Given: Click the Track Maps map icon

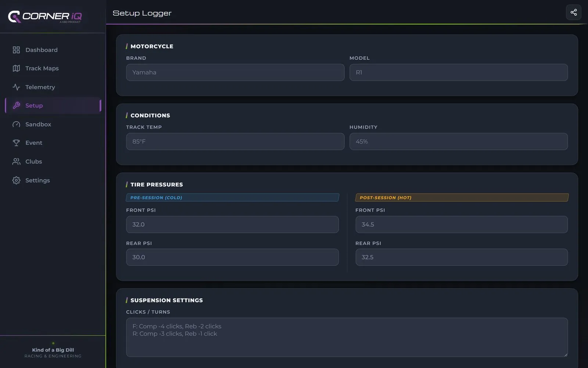Looking at the screenshot, I should [x=16, y=68].
